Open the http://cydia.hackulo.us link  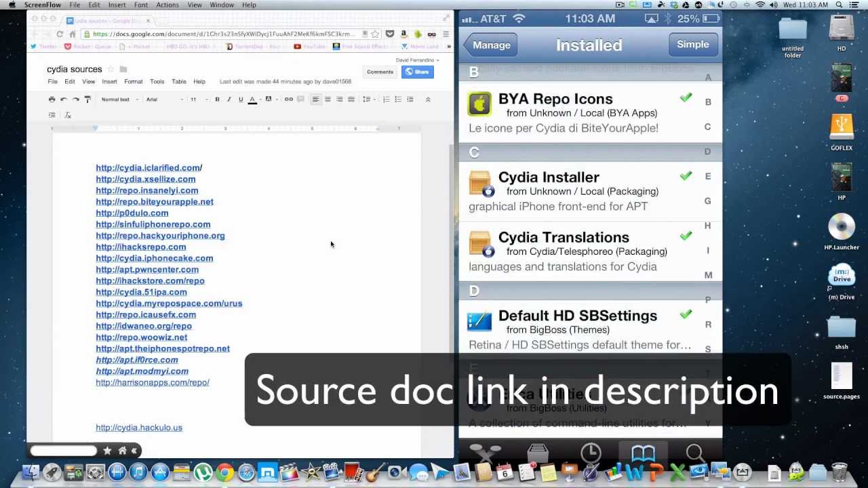coord(139,428)
